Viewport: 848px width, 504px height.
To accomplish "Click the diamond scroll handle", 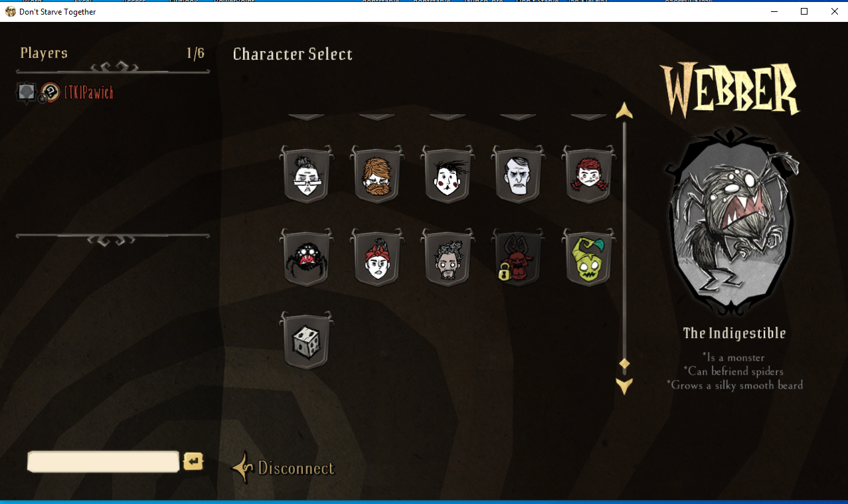I will click(x=624, y=363).
